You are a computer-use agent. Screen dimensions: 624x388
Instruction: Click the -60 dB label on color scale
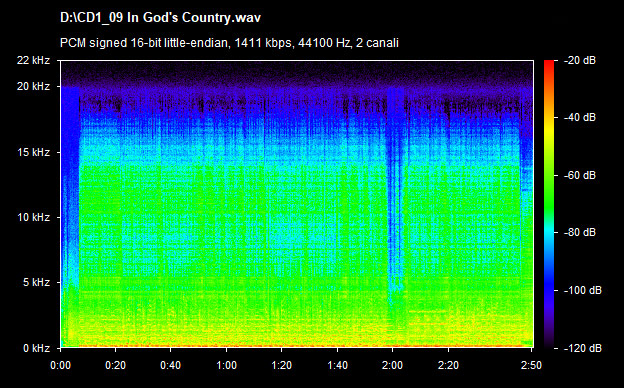click(579, 175)
